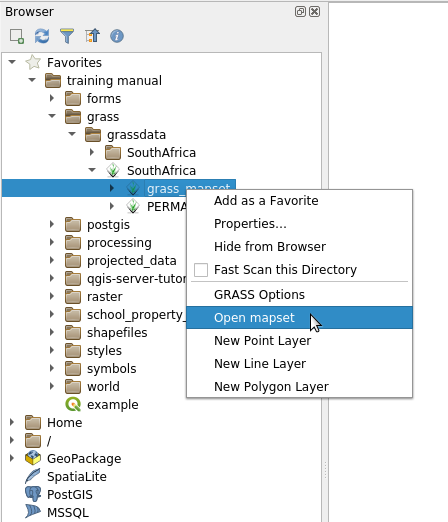Viewport: 448px width, 522px height.
Task: Expand the Home directory node
Action: coord(12,422)
